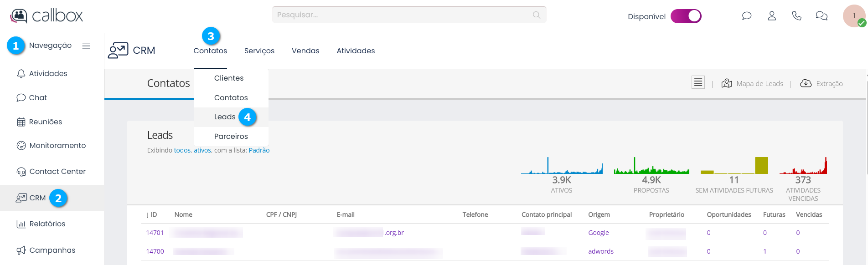Screen dimensions: 868x265
Task: Open the user profile icon in header
Action: pos(771,16)
